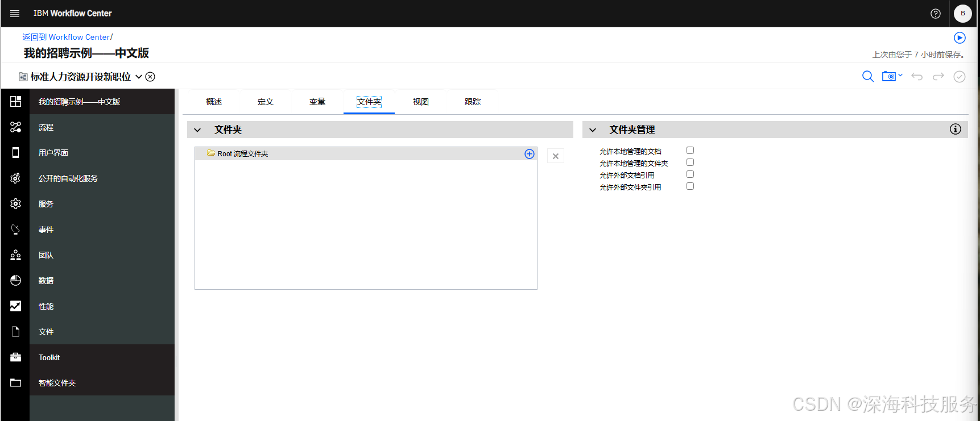The image size is (980, 421).
Task: Select the 文件夹 tab
Action: [369, 102]
